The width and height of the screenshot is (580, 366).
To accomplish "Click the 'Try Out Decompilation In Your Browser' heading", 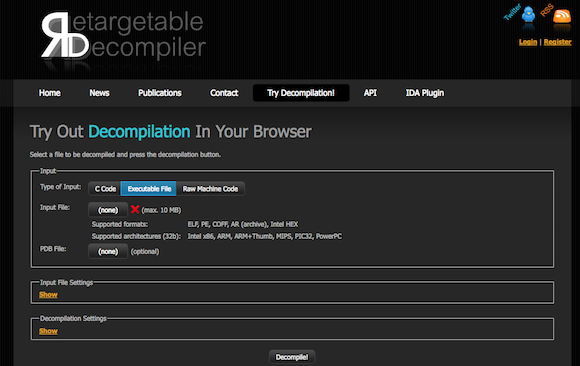I will tap(171, 132).
